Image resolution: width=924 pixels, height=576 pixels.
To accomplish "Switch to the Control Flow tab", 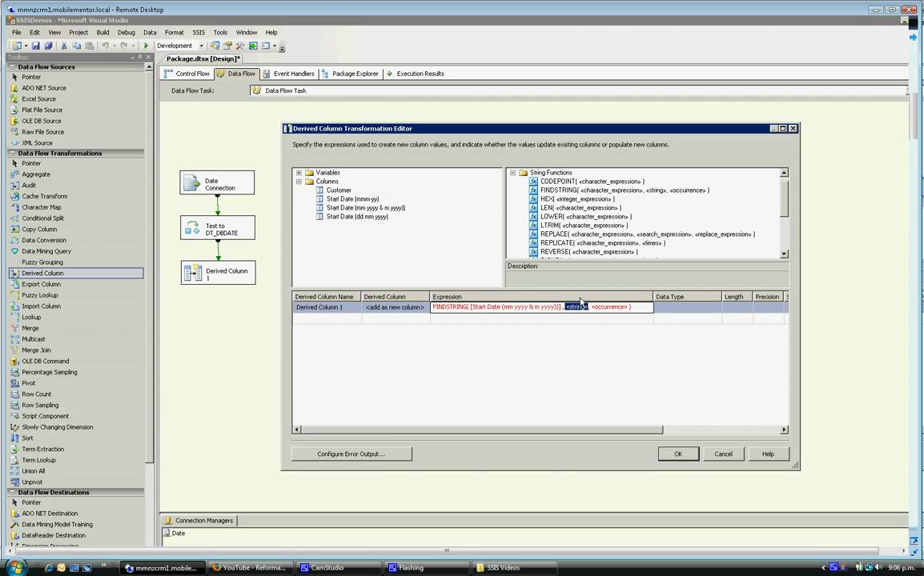I will [187, 74].
